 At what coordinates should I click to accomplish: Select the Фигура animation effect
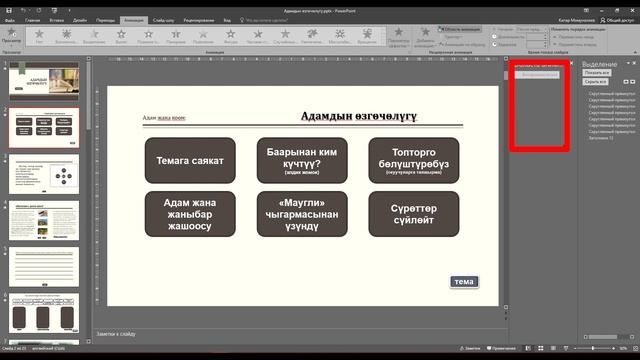231,36
